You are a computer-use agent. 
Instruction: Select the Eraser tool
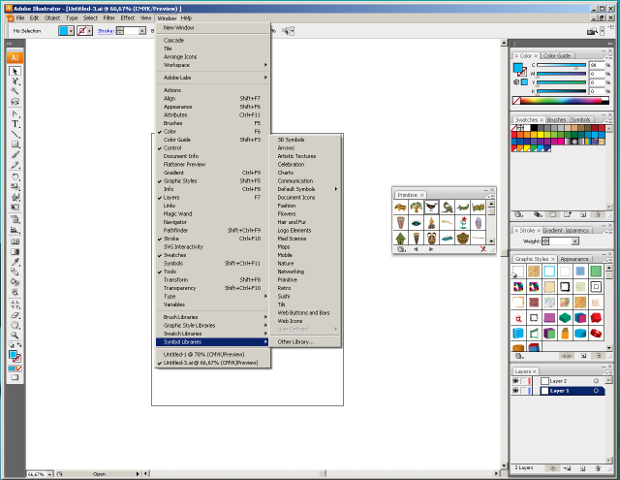tap(15, 315)
